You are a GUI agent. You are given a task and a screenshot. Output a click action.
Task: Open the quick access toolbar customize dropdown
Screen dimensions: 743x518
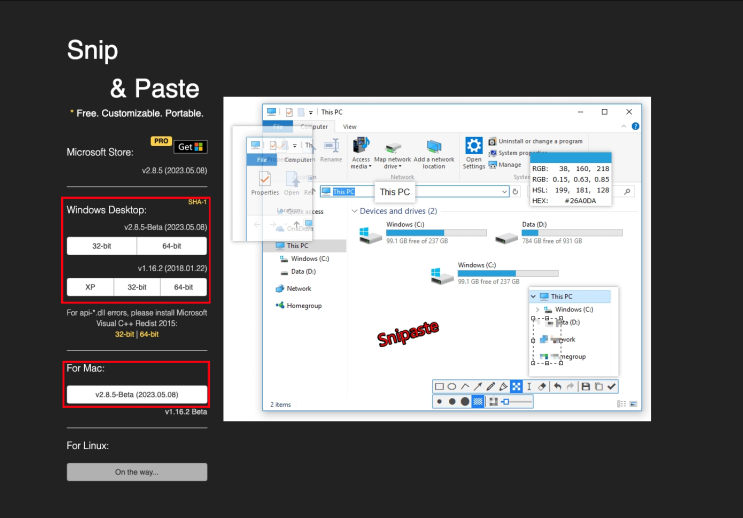click(311, 112)
